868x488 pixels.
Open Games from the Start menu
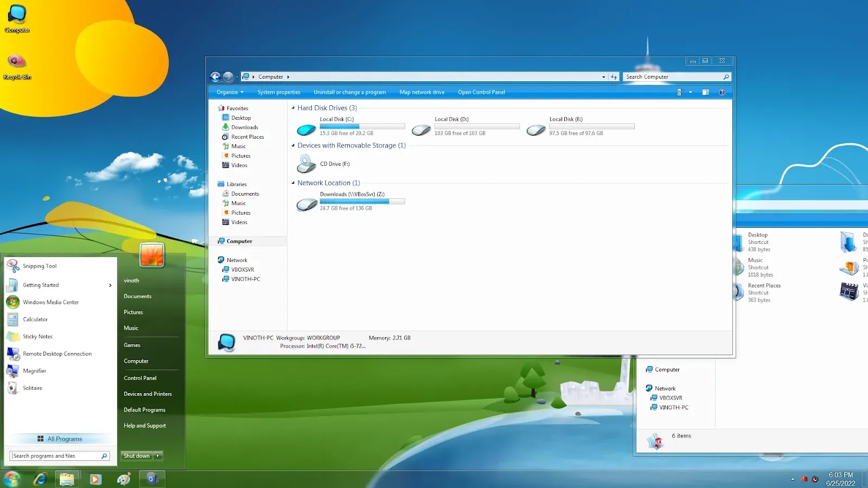pos(132,345)
